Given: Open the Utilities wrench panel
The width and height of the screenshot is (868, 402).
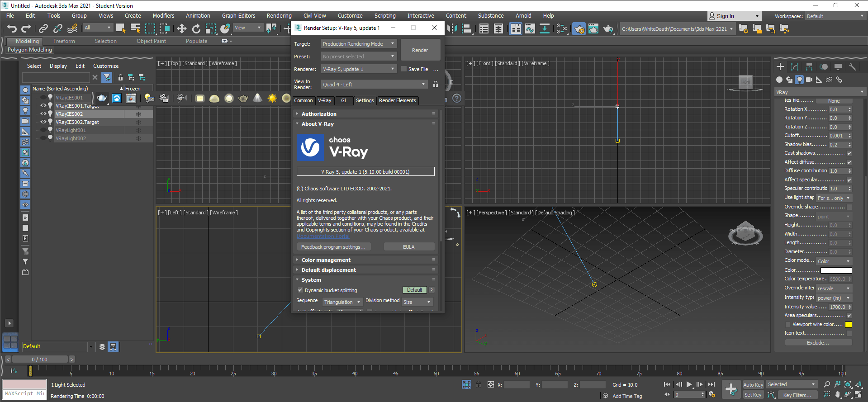Looking at the screenshot, I should click(x=853, y=67).
